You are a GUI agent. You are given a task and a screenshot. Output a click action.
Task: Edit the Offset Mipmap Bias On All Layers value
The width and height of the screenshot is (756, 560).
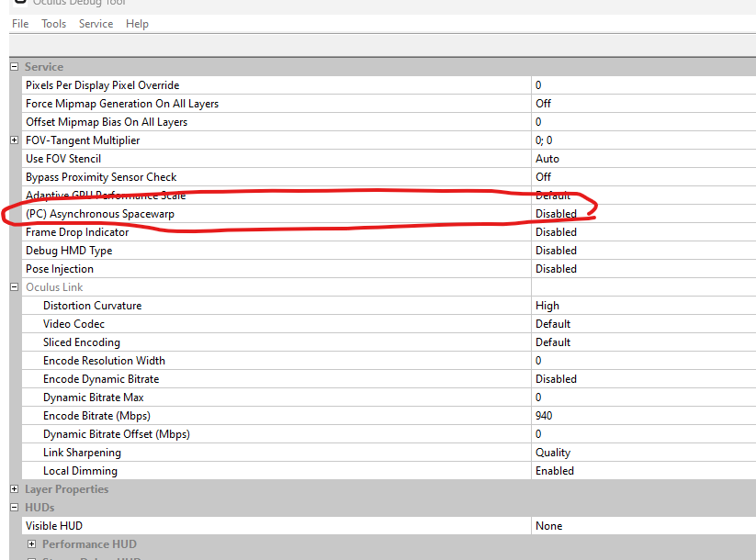[644, 122]
